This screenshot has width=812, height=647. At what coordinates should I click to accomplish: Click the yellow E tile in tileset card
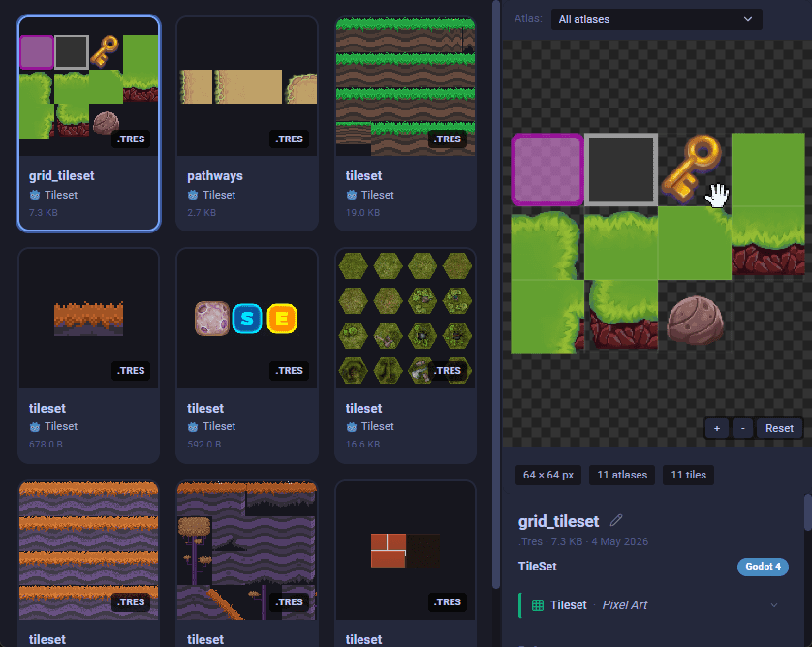coord(282,319)
